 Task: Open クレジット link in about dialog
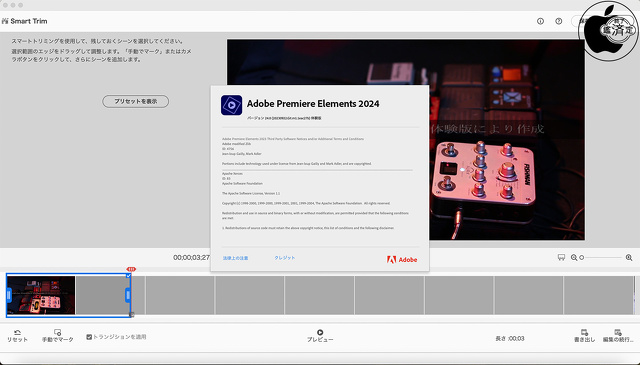point(284,258)
